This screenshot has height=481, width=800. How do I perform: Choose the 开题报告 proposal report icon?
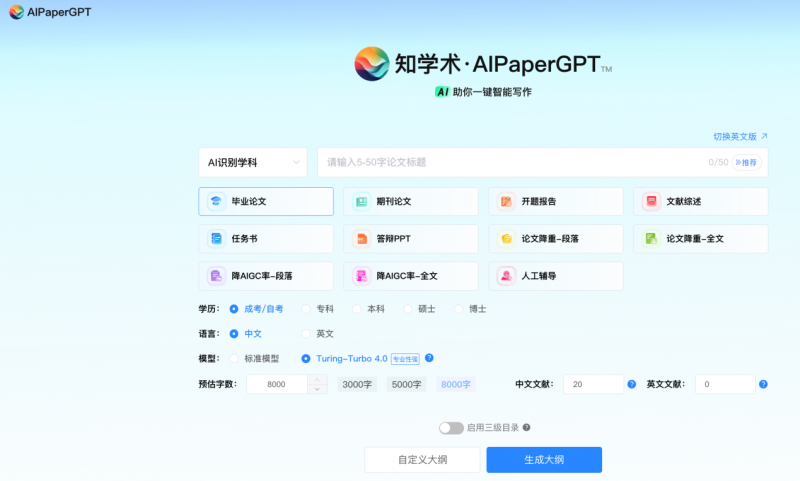[x=506, y=201]
